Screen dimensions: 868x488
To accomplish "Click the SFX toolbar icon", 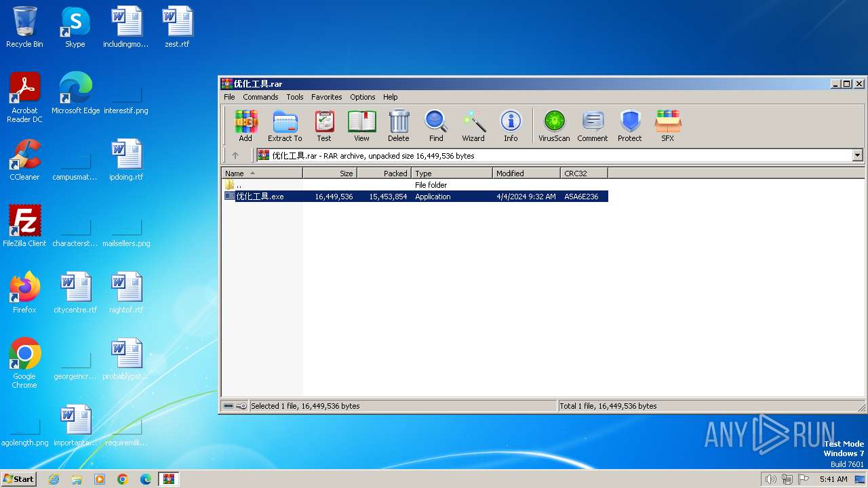I will (668, 126).
